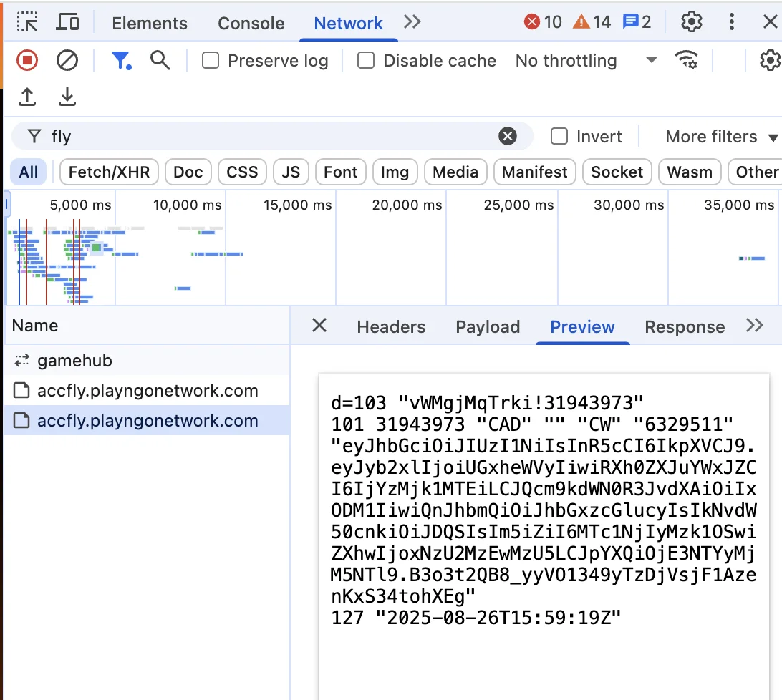Clear the 'fly' filter text
Viewport: 782px width, 700px height.
pyautogui.click(x=507, y=136)
